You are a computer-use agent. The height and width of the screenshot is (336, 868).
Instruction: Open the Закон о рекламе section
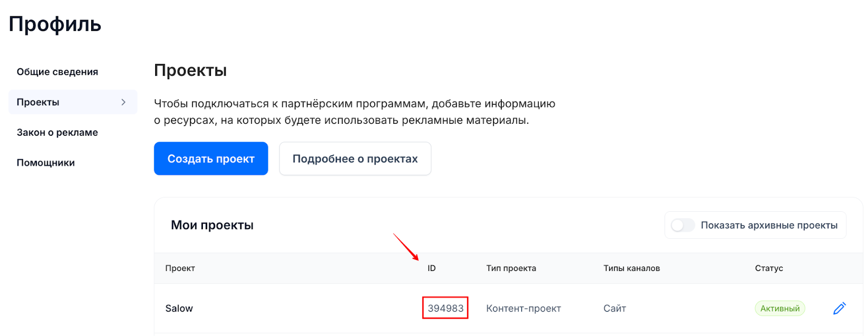click(58, 132)
